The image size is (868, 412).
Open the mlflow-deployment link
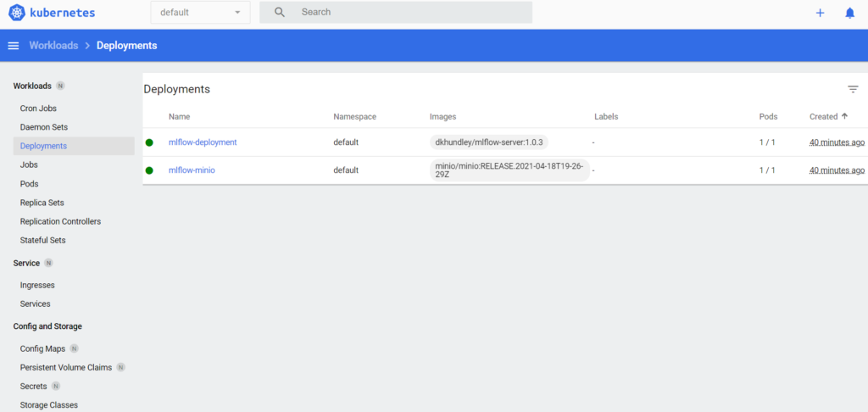pyautogui.click(x=203, y=142)
